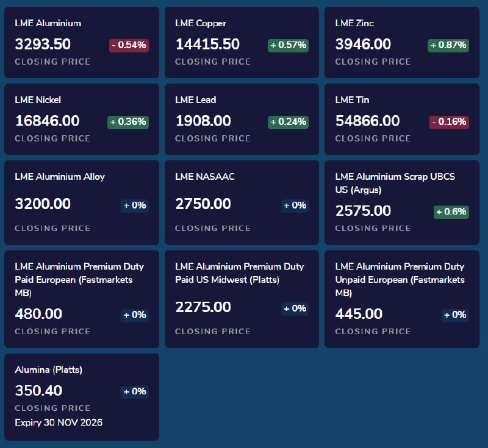Click Closing Price label under LME Zinc

pos(373,62)
